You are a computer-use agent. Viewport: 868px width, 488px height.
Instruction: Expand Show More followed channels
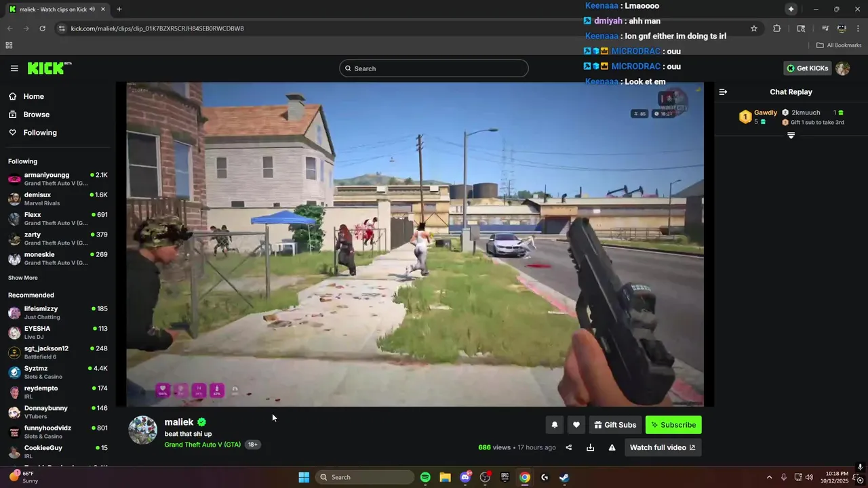[x=22, y=278]
